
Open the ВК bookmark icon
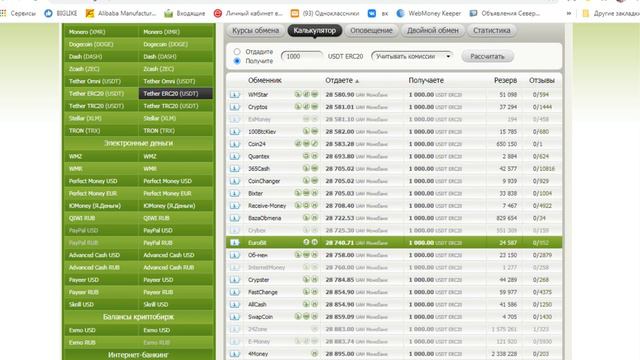pos(372,13)
